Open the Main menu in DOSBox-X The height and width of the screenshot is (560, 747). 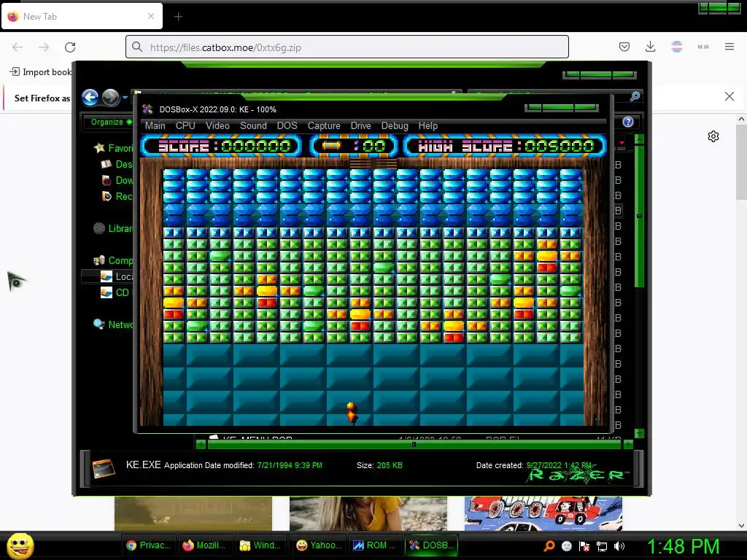(x=155, y=125)
